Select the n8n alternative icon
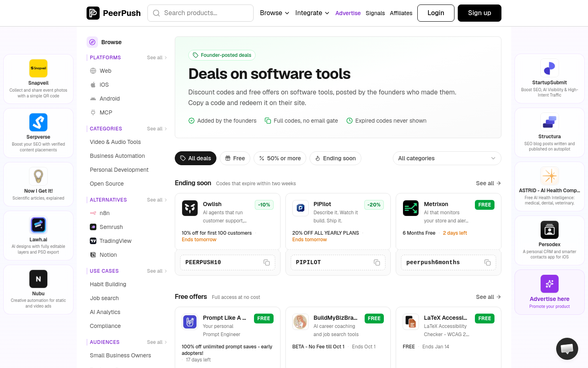 [93, 213]
